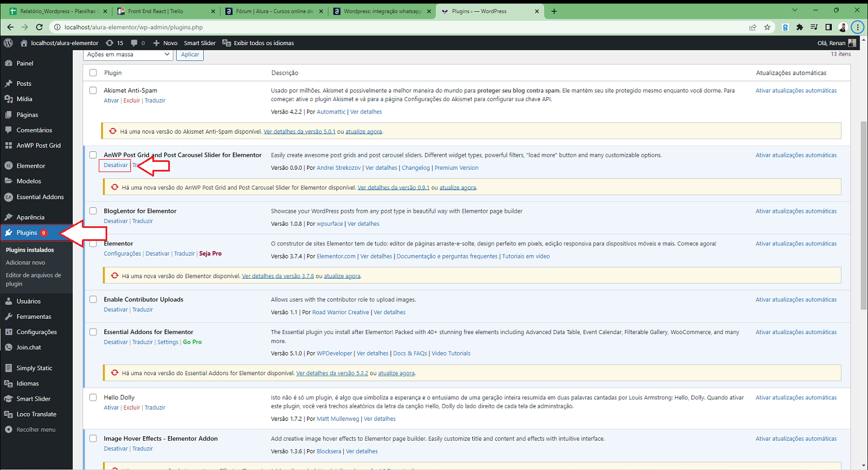
Task: Click the updates icon showing 15
Action: click(x=109, y=43)
